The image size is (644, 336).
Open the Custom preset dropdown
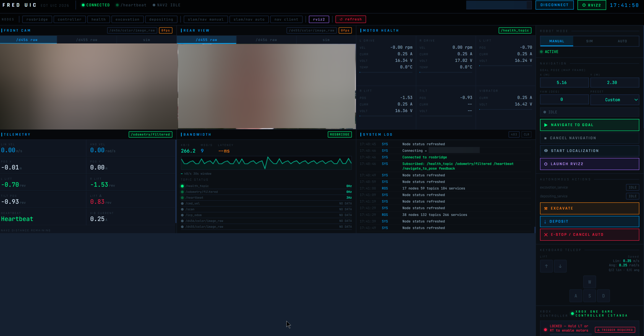coord(614,100)
